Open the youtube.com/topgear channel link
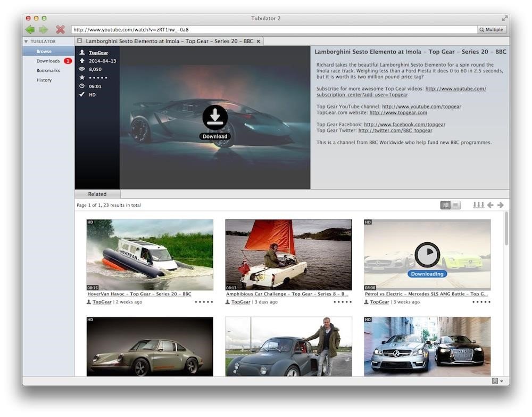The height and width of the screenshot is (417, 532). tap(421, 107)
